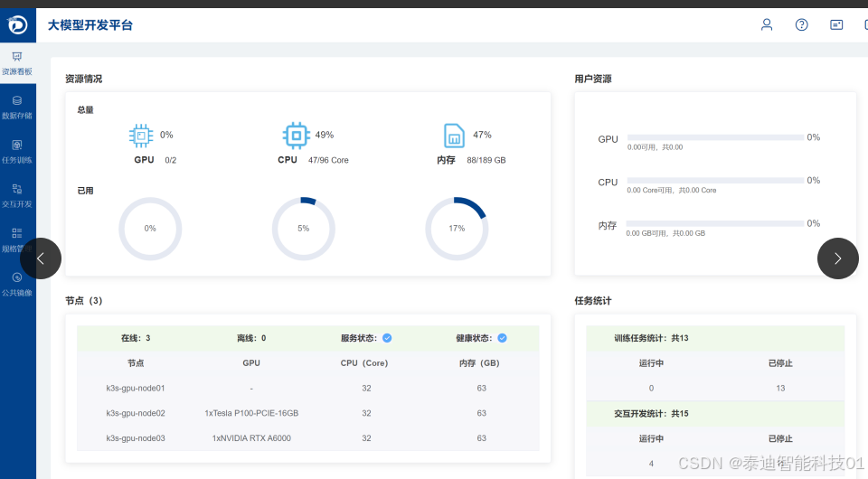Viewport: 868px width, 479px height.
Task: Open the 数据存储 sidebar item
Action: [17, 108]
